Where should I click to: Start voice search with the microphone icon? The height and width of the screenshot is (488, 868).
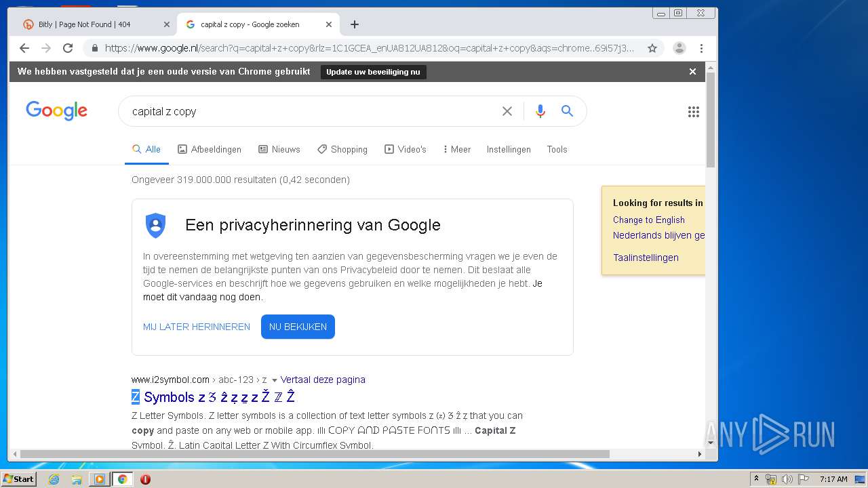click(x=540, y=111)
